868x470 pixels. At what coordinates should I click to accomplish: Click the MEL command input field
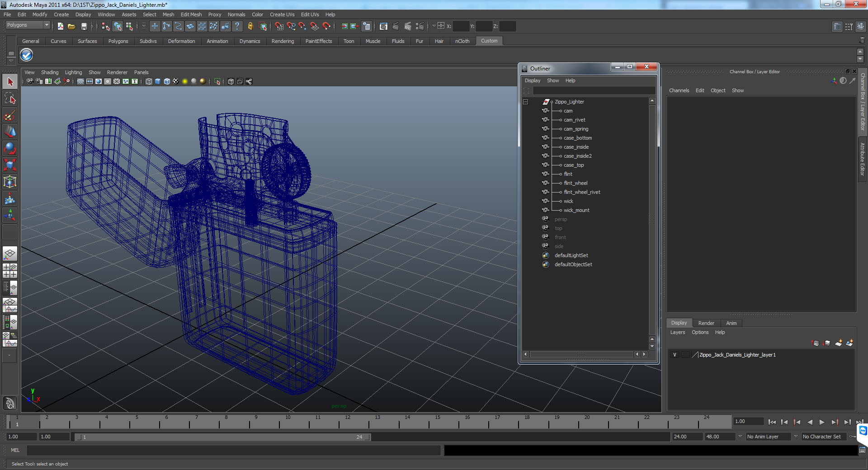(x=233, y=450)
